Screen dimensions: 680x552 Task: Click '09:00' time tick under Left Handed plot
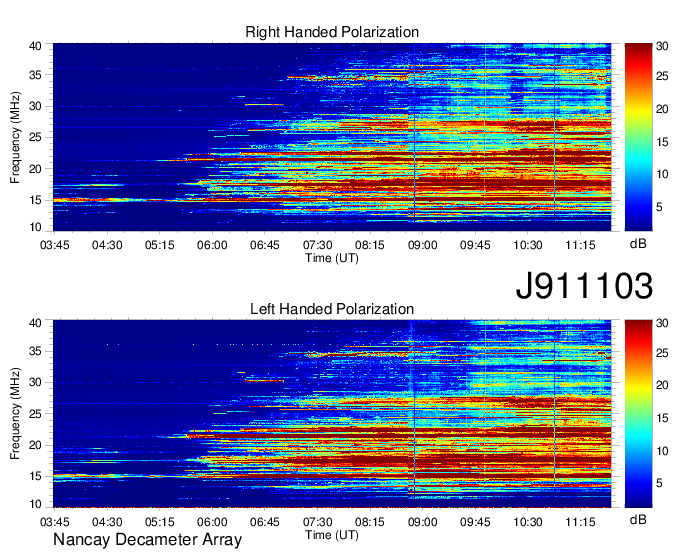click(422, 522)
